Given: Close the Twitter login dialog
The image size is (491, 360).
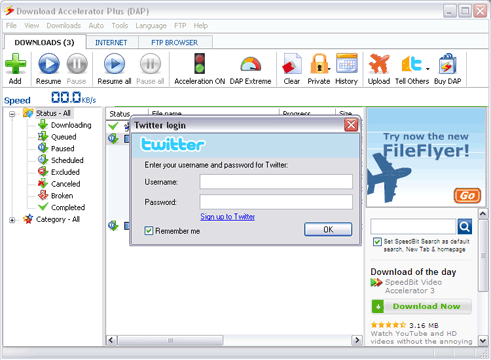Looking at the screenshot, I should coord(351,125).
